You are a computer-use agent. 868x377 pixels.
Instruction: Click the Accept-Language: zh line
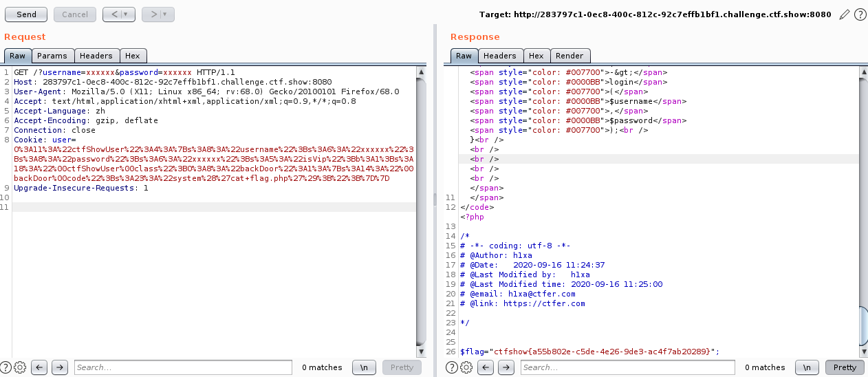[x=60, y=111]
